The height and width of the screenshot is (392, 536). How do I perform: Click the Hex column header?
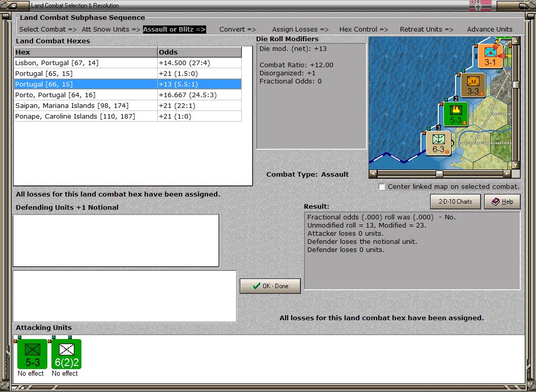[86, 52]
